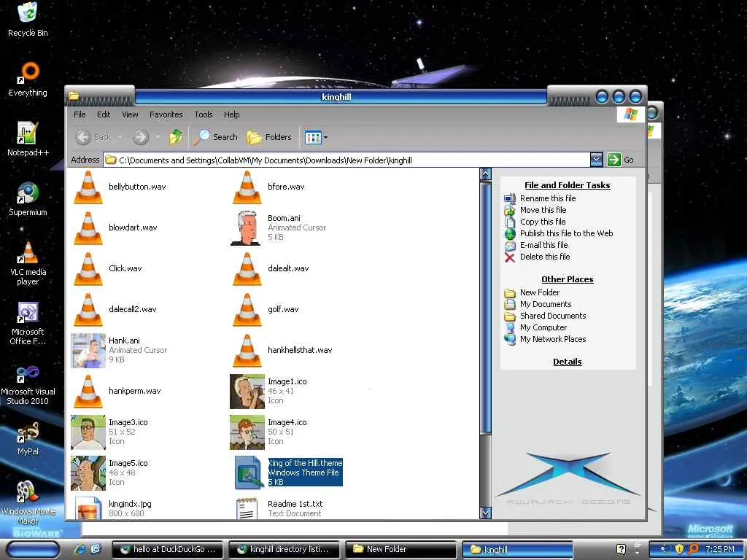Open the Edit menu
Viewport: 747px width, 560px height.
tap(104, 114)
